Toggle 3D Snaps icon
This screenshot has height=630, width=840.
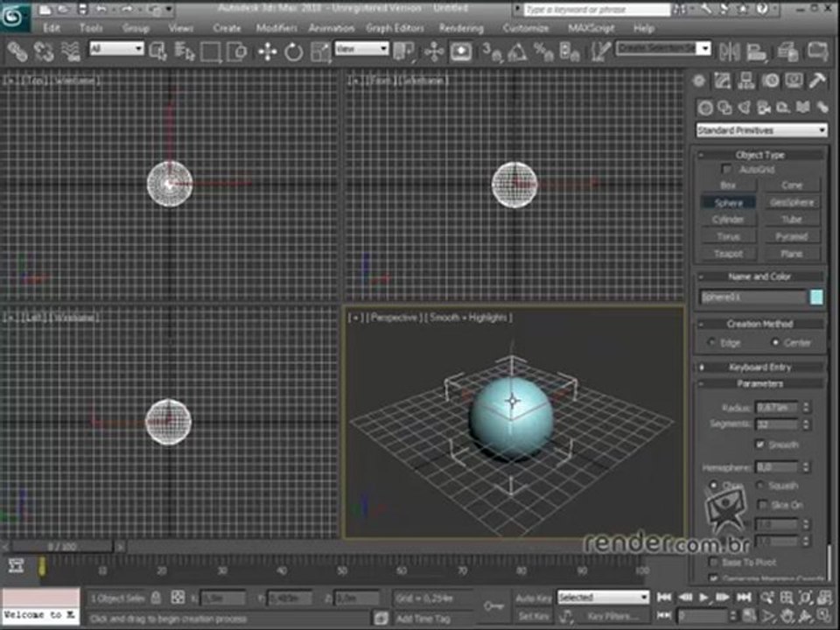point(492,52)
